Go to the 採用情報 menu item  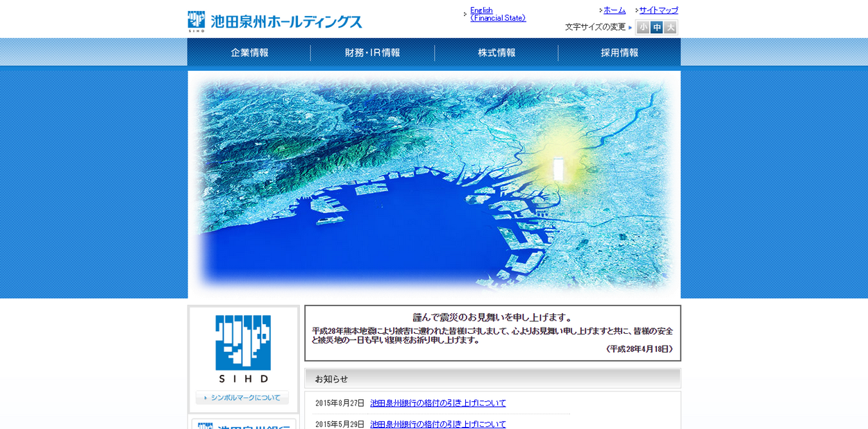point(619,53)
